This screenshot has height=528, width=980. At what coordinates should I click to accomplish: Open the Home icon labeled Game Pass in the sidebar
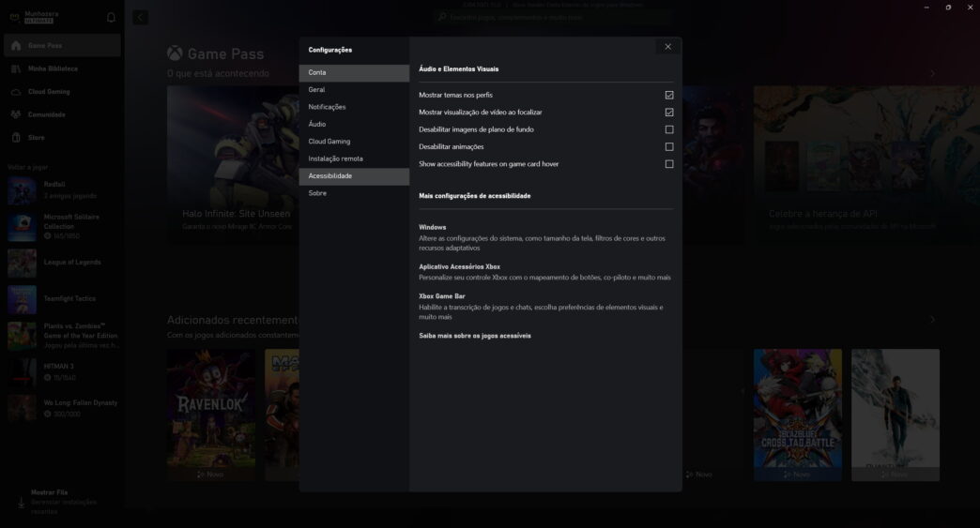(16, 46)
